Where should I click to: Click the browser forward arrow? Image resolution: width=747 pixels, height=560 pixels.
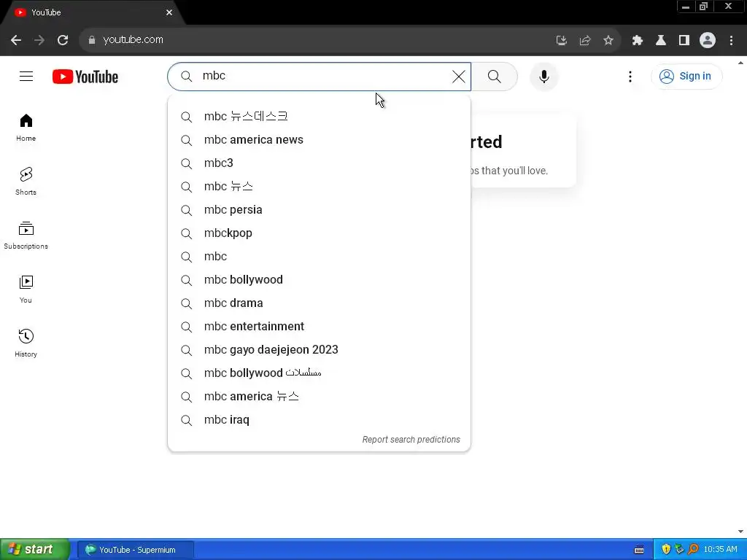(39, 40)
